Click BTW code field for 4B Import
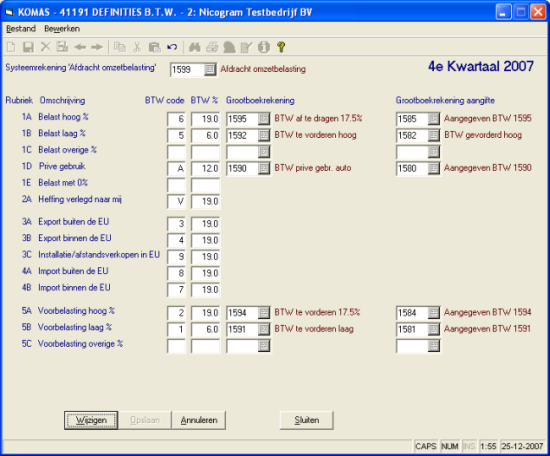This screenshot has height=456, width=550. 176,289
